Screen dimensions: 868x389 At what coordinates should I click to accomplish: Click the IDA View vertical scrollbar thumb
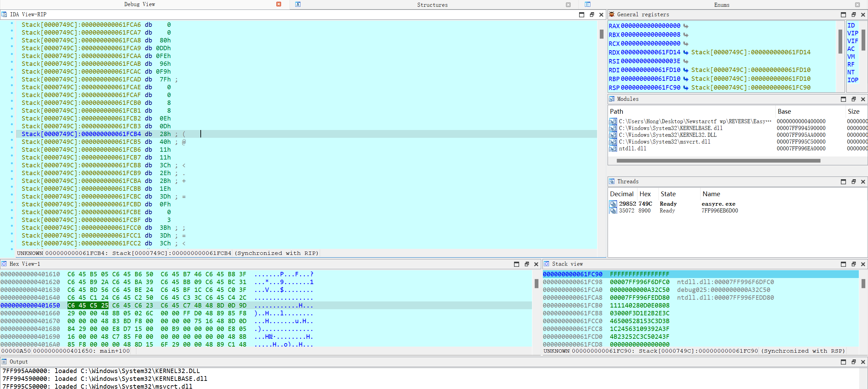(601, 34)
